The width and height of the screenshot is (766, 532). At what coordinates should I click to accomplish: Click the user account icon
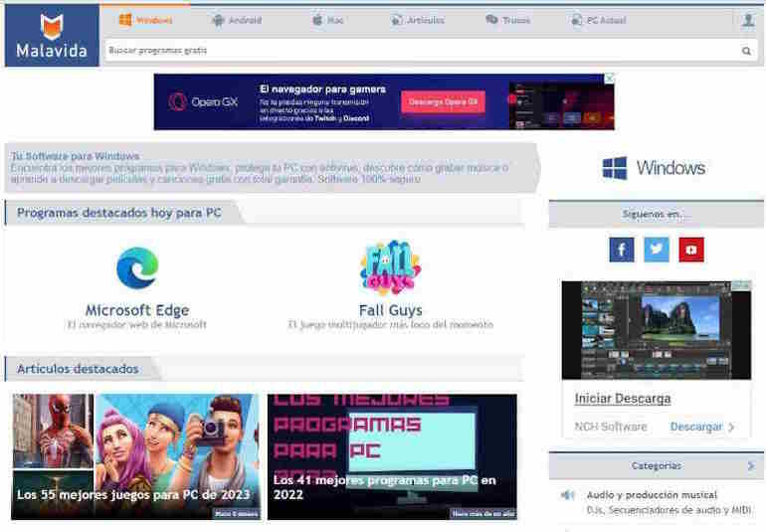click(748, 21)
